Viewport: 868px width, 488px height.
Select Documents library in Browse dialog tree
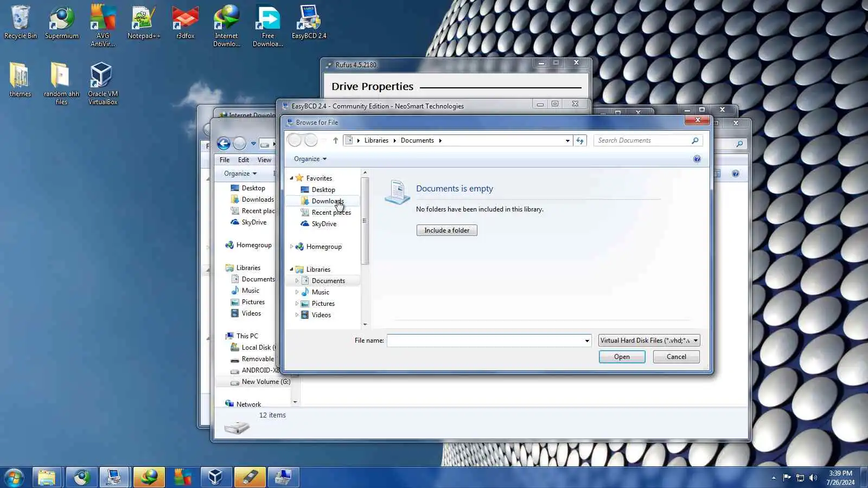point(328,281)
